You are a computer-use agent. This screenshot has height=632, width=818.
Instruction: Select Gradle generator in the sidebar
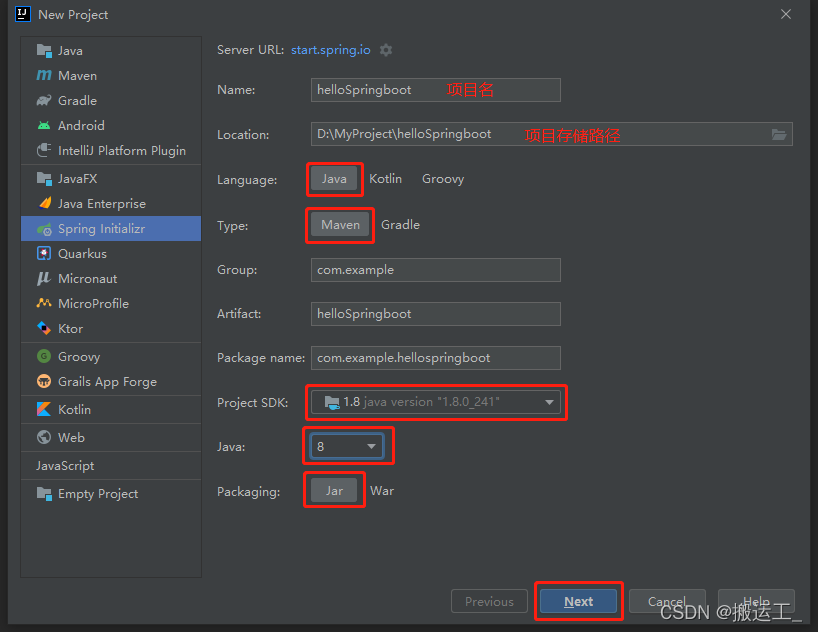coord(111,100)
